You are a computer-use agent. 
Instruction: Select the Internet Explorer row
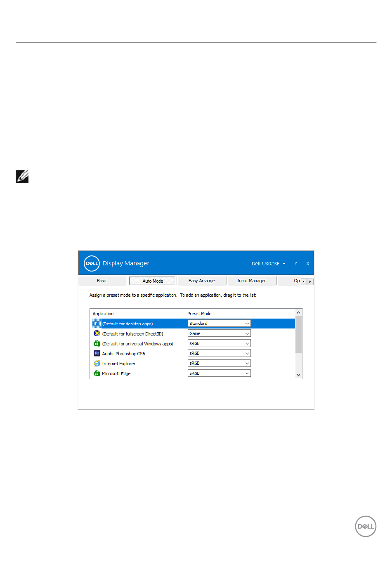click(x=193, y=363)
